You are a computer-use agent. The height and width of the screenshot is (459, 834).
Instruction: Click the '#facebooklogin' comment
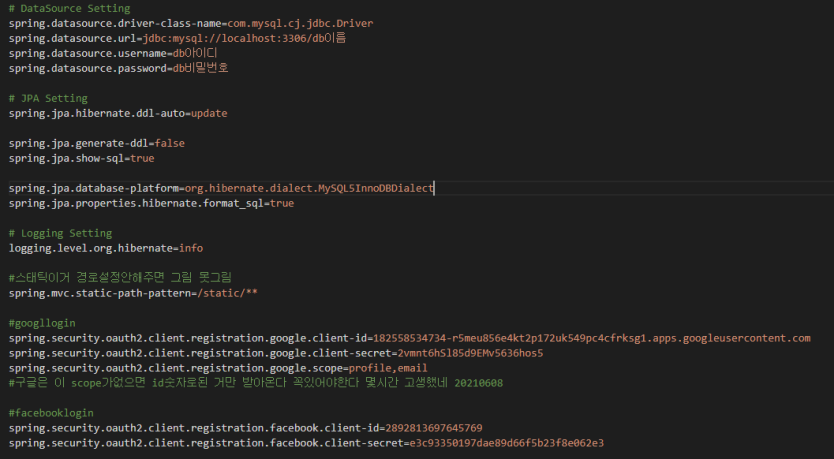[51, 413]
